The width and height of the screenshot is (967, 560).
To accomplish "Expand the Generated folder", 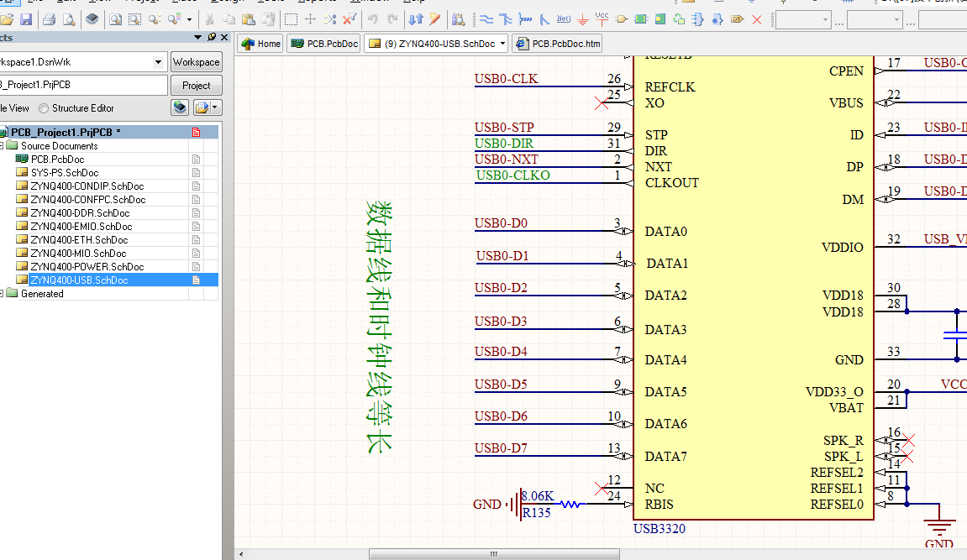I will pyautogui.click(x=2, y=294).
